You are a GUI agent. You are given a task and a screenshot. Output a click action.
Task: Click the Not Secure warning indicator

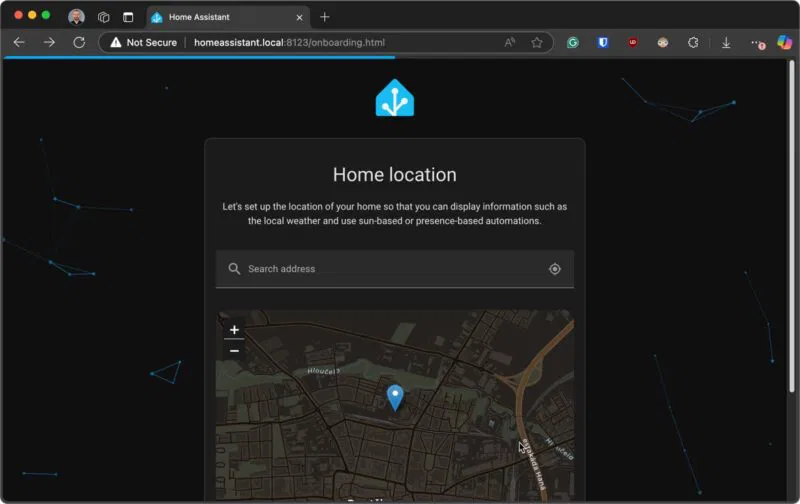[144, 42]
